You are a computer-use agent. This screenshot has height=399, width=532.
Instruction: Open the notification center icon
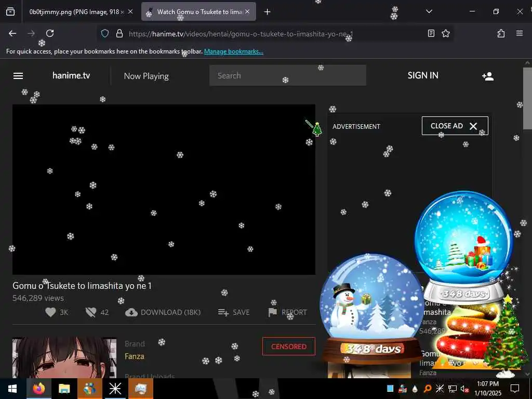(x=515, y=389)
